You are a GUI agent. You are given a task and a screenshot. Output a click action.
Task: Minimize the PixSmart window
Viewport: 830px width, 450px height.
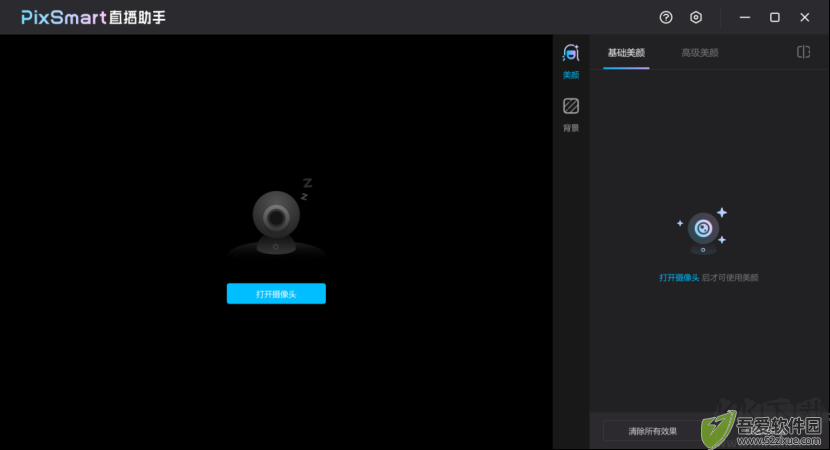pos(745,17)
